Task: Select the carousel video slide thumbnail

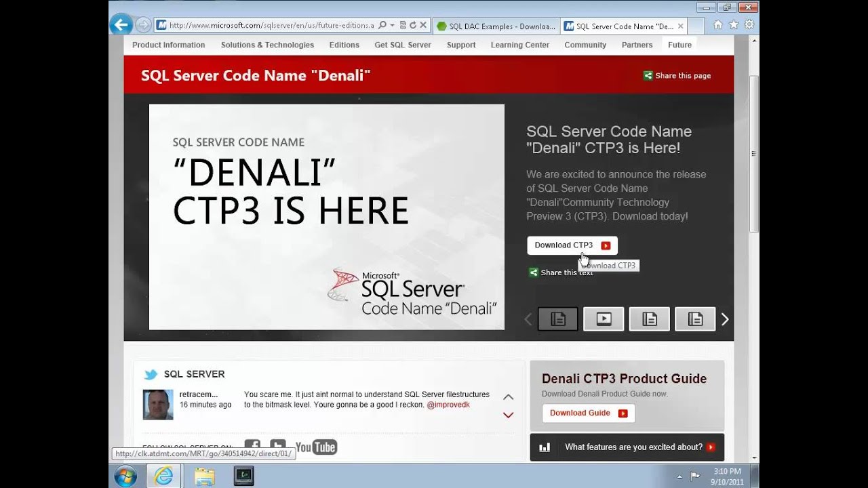Action: point(604,319)
